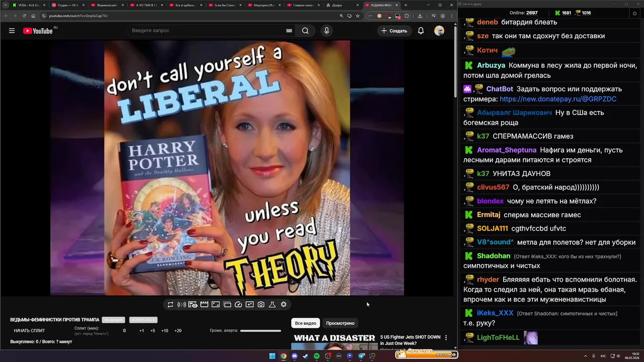Open the Chrome tab search dropdown
Image resolution: width=644 pixels, height=362 pixels.
click(x=6, y=5)
